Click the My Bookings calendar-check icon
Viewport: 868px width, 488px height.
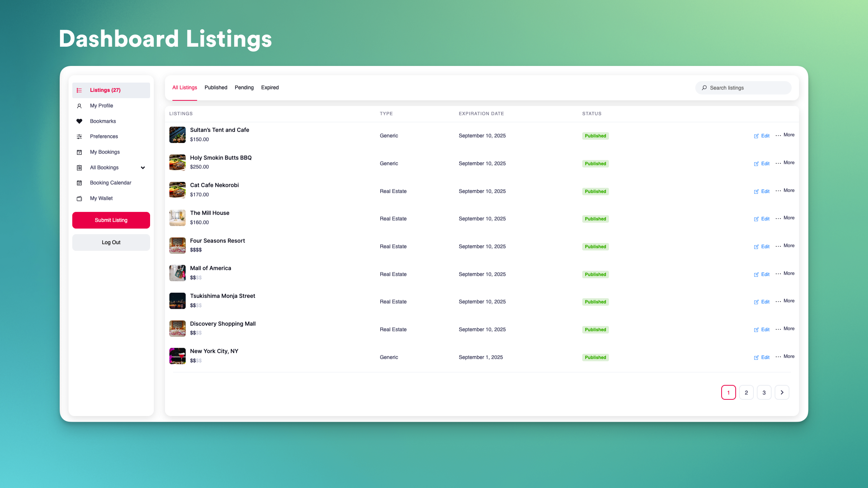(x=79, y=152)
